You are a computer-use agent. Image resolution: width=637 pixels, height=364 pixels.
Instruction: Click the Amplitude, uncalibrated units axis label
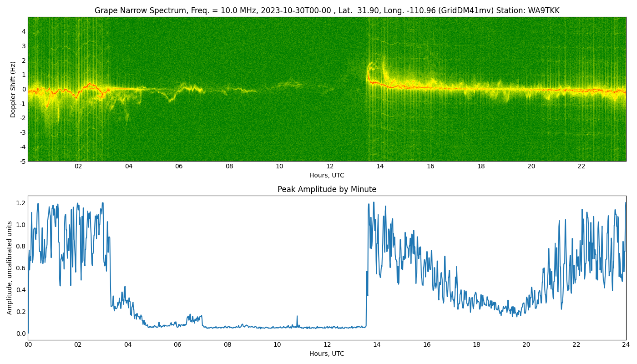click(10, 268)
